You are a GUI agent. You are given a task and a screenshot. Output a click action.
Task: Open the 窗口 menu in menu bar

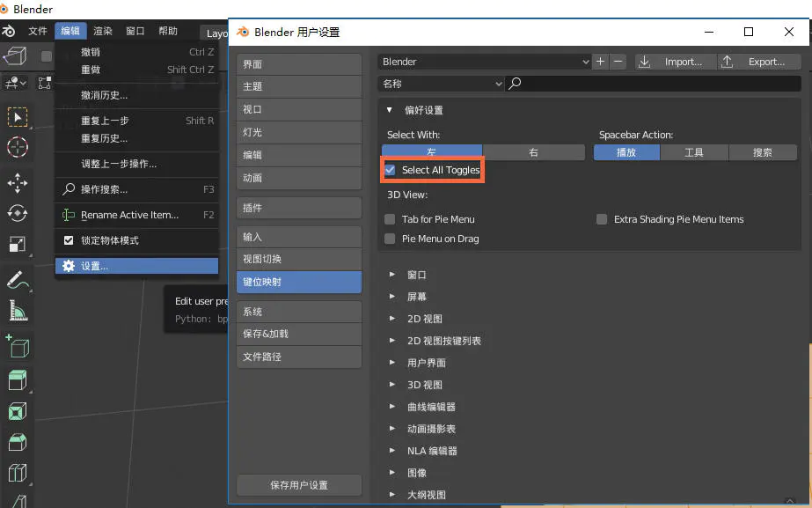(x=135, y=31)
